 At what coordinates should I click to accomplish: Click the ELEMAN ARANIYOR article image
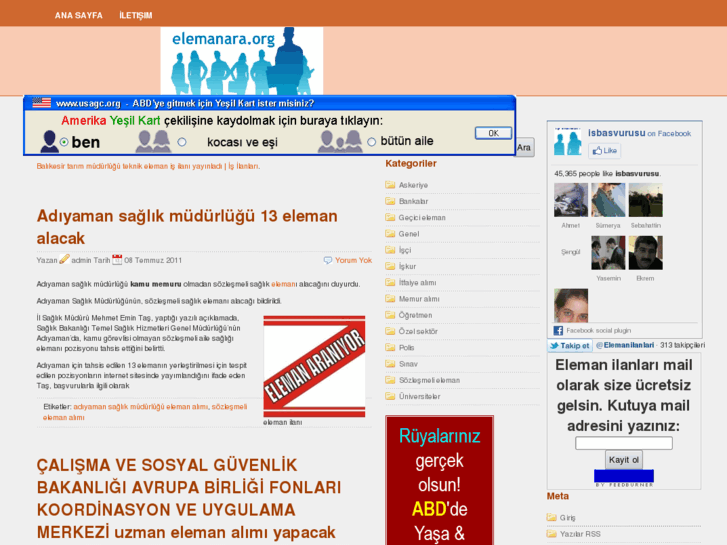pos(314,366)
